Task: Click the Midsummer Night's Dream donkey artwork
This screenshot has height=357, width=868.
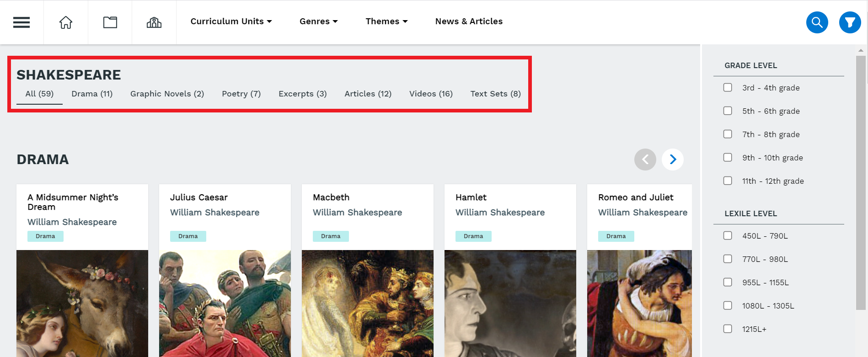Action: tap(82, 304)
